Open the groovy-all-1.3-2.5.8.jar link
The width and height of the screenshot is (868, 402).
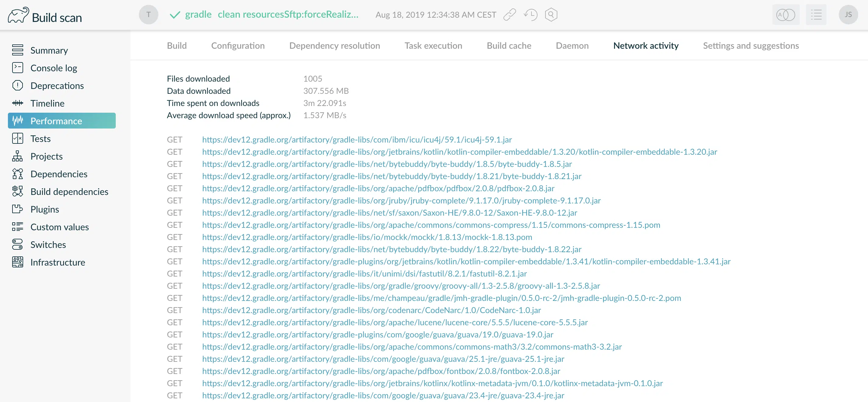point(401,286)
